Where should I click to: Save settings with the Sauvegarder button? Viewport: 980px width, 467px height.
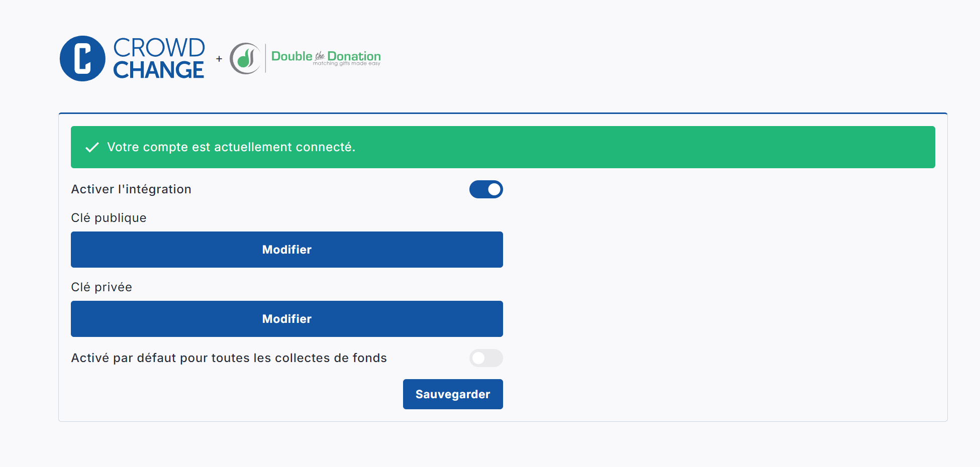coord(453,394)
